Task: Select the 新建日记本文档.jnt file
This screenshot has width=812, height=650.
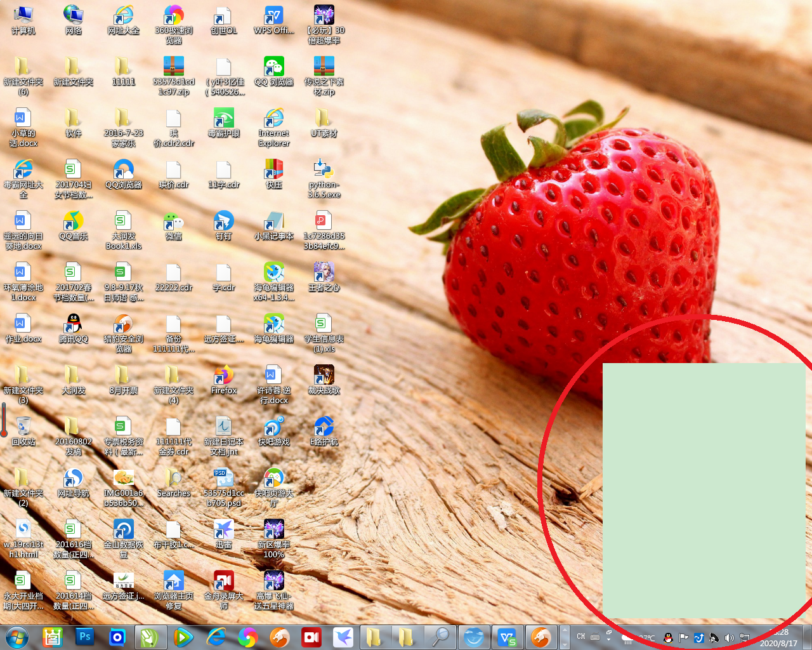Action: click(x=224, y=436)
